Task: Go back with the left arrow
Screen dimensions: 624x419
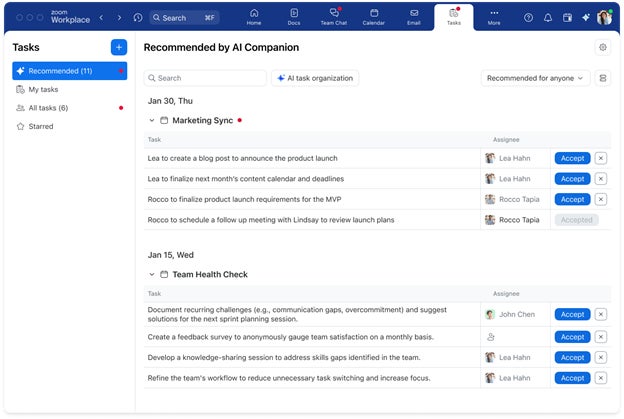Action: tap(101, 18)
